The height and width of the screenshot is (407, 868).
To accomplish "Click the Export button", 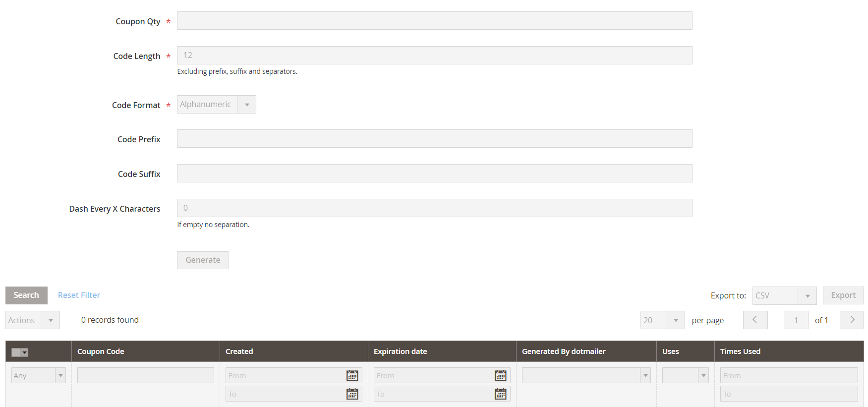I will (843, 295).
